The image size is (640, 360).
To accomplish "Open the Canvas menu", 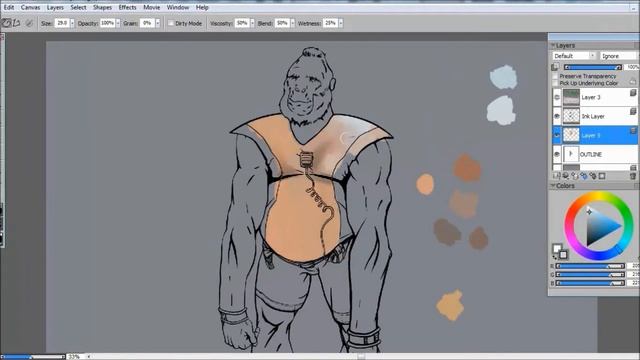I will (31, 7).
